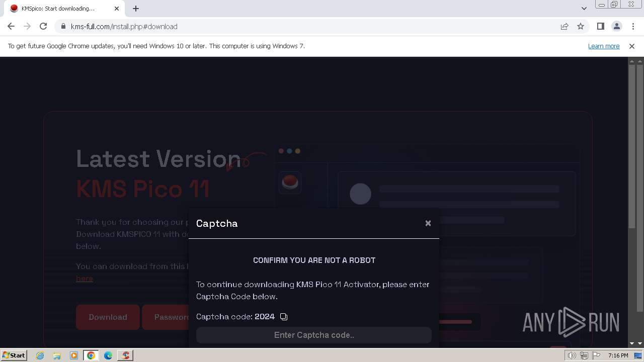The image size is (644, 362).
Task: Click the 7:16 PM system clock
Action: click(618, 355)
